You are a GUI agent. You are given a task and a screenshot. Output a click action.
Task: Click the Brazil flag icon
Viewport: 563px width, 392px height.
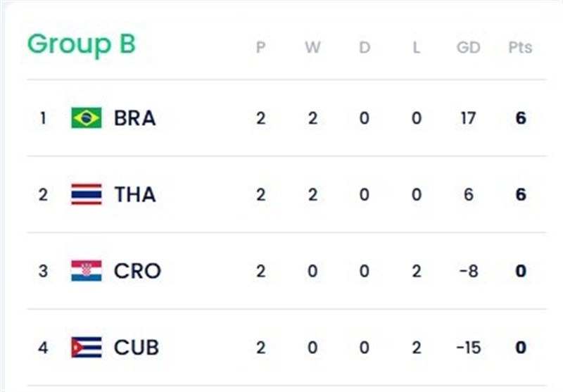click(86, 118)
